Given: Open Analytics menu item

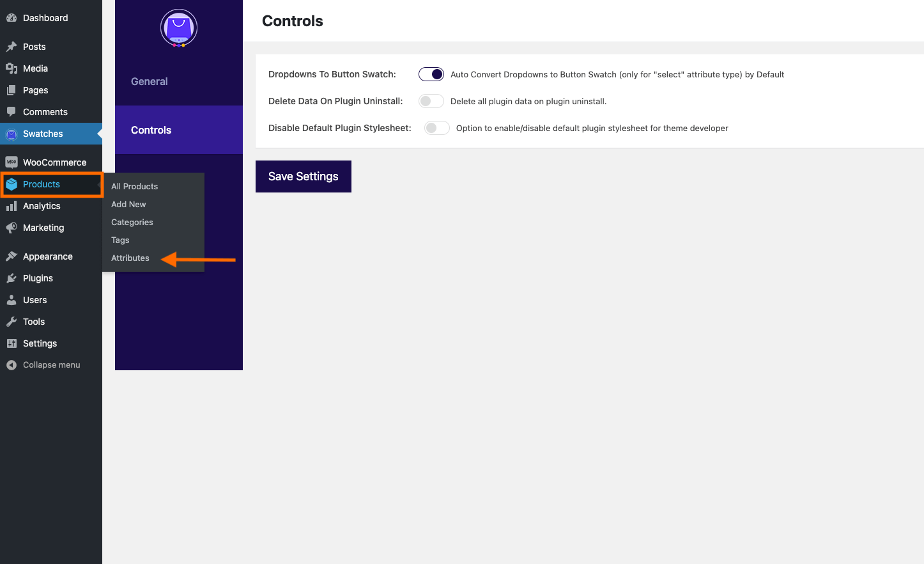Looking at the screenshot, I should click(51, 206).
